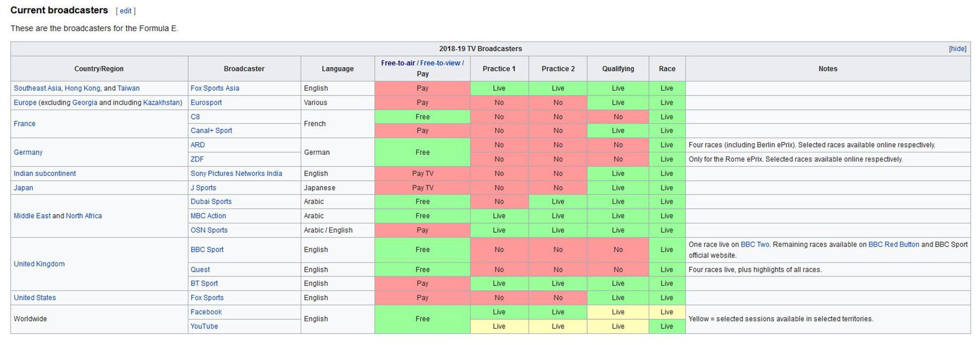The width and height of the screenshot is (980, 345).
Task: Click the Broadcaster column header
Action: click(244, 69)
